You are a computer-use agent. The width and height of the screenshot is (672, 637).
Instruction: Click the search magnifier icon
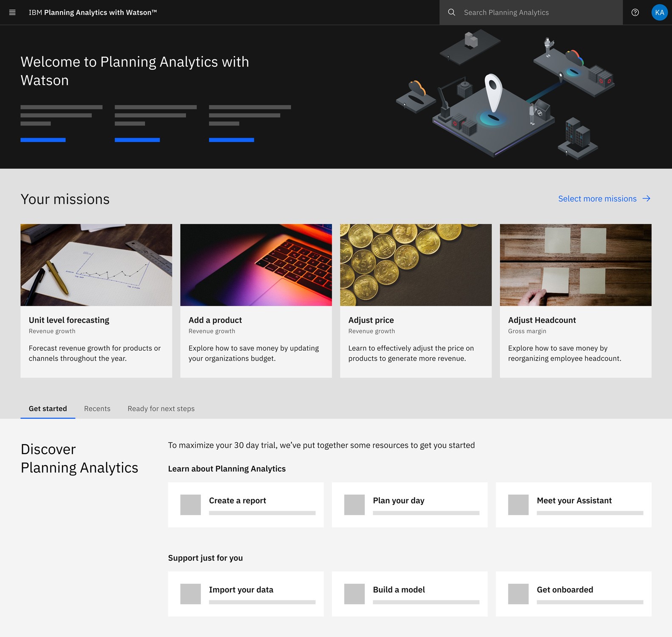pos(452,12)
